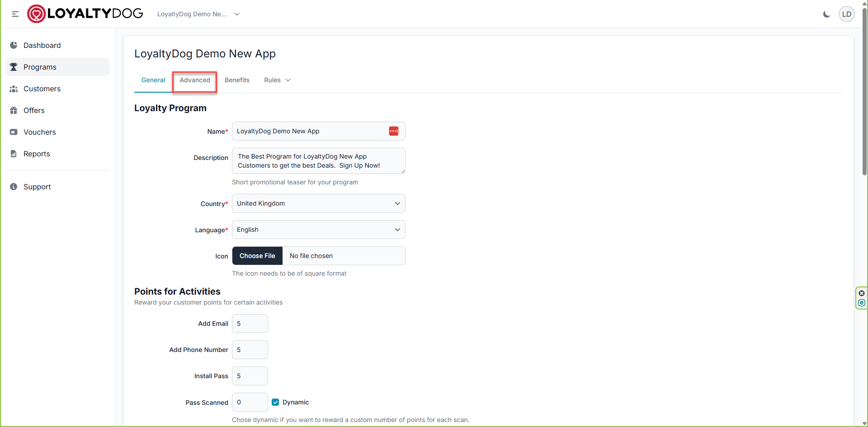Viewport: 868px width, 427px height.
Task: Go to the Vouchers page
Action: pos(57,132)
